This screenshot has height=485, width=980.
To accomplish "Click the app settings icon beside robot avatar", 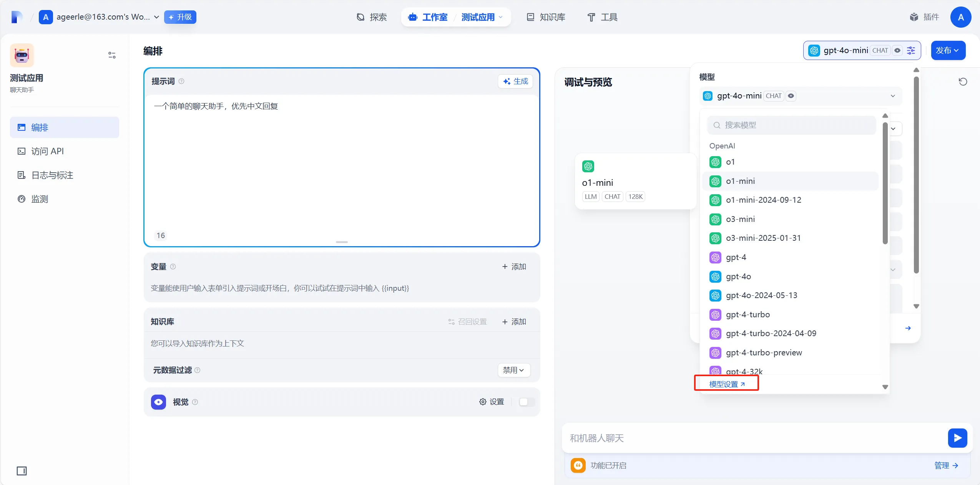I will [x=112, y=55].
